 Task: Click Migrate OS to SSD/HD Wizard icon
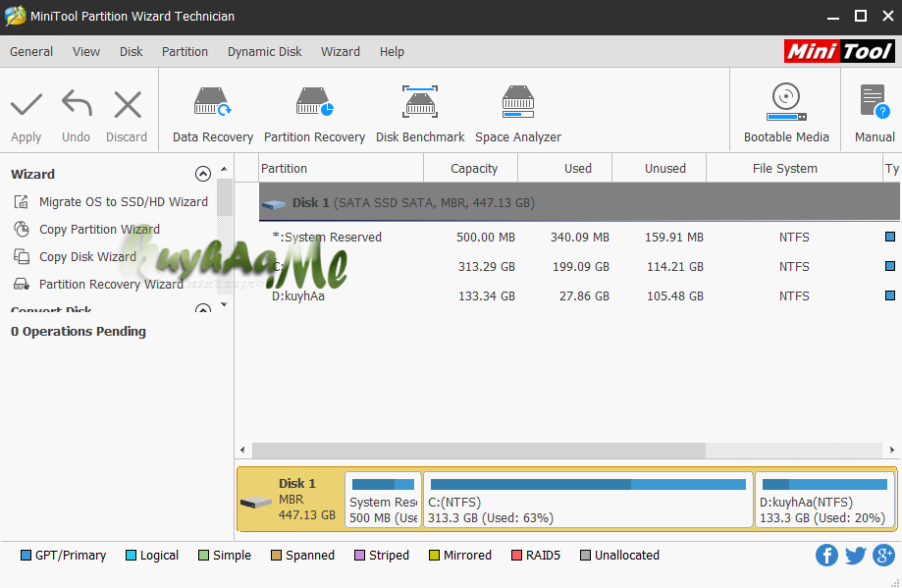click(x=22, y=202)
